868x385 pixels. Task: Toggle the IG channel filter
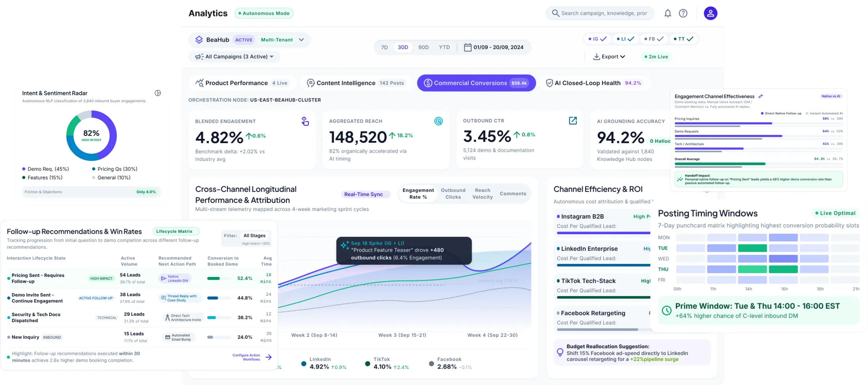pos(597,39)
